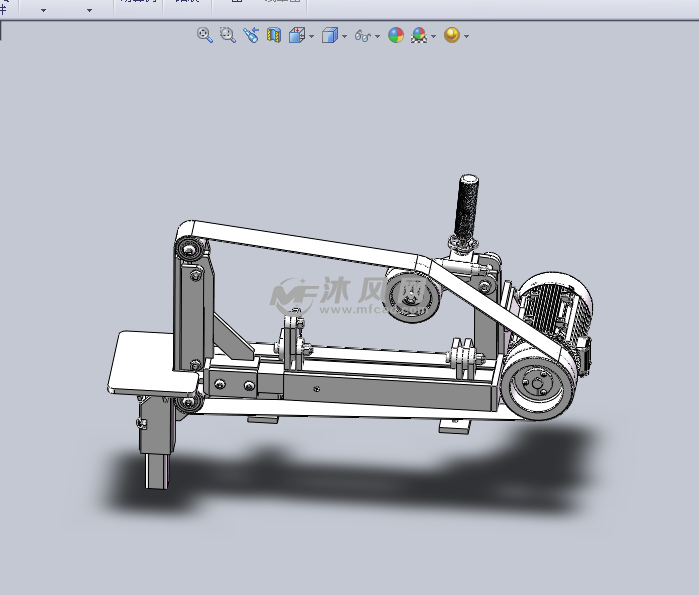
Task: Select the electric motor in the model
Action: [x=555, y=305]
